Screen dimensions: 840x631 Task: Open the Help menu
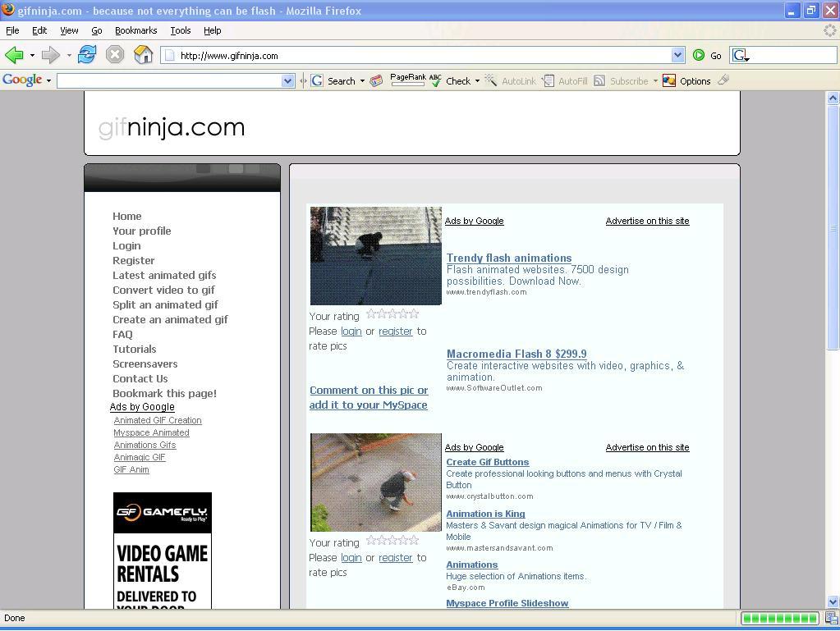[x=212, y=30]
